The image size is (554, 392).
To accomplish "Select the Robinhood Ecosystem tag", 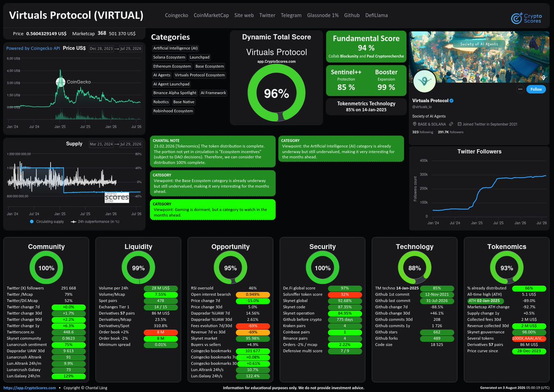I will 173,111.
